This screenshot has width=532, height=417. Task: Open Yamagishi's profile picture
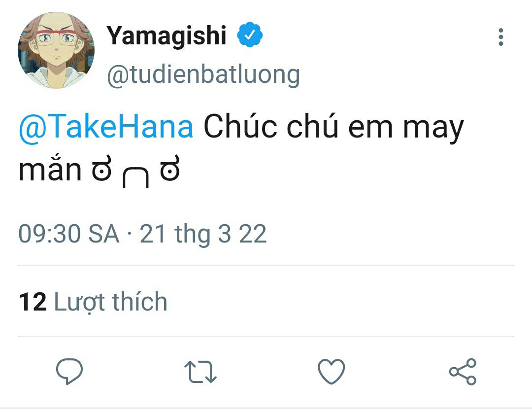tap(56, 50)
